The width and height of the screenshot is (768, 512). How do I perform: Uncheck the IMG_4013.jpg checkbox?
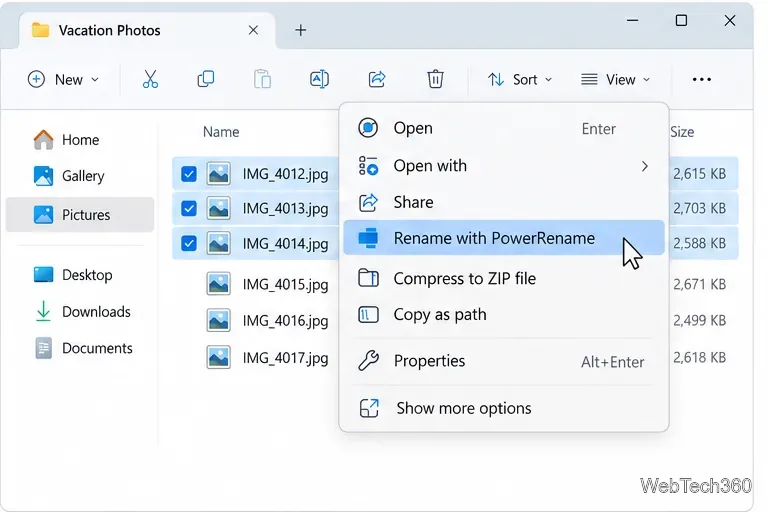189,209
